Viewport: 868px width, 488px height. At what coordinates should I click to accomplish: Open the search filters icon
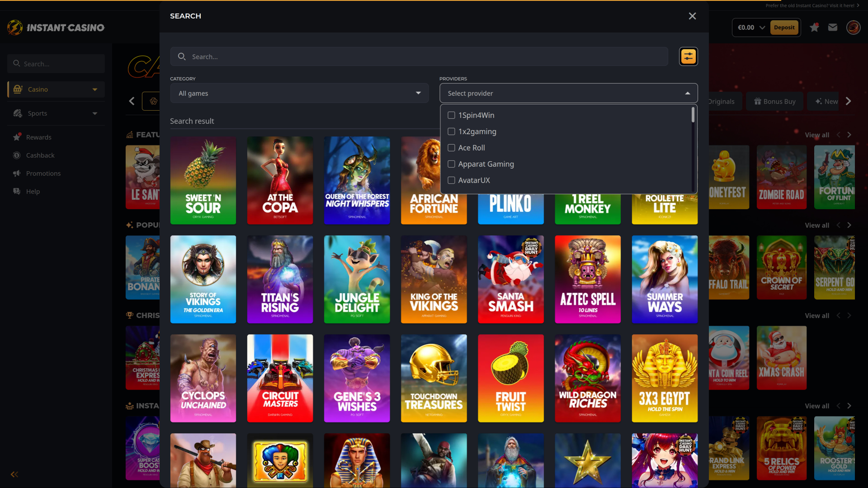688,56
